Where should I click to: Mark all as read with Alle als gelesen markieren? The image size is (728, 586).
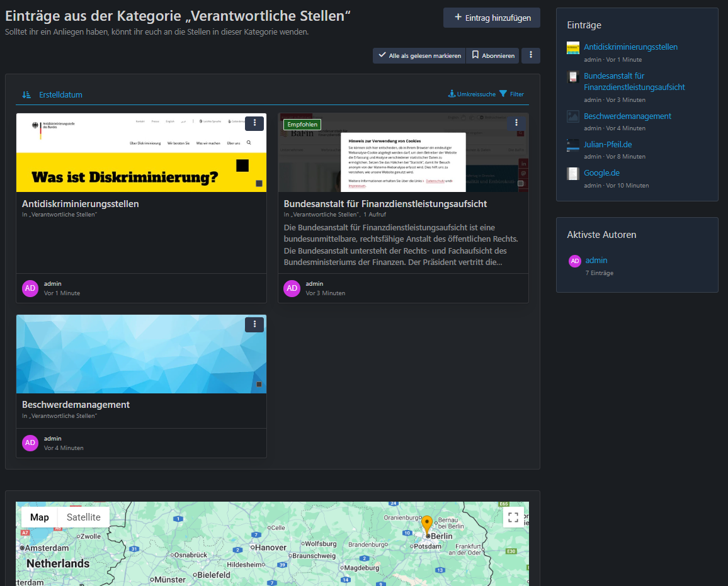pos(419,55)
